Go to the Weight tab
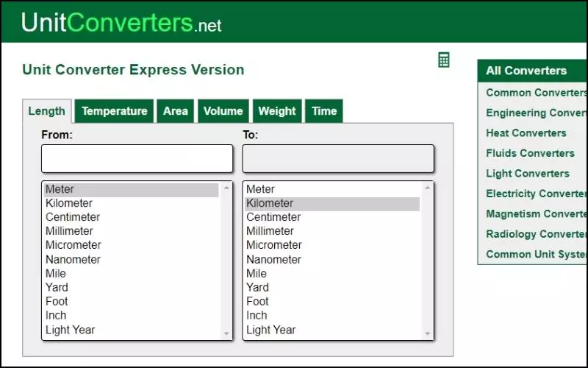588x368 pixels. click(277, 111)
